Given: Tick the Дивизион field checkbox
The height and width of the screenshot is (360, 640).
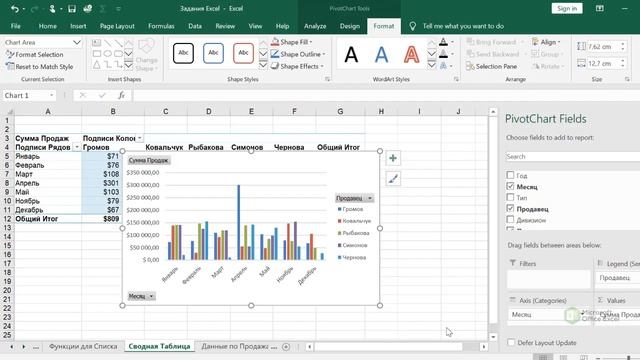Looking at the screenshot, I should (x=510, y=220).
